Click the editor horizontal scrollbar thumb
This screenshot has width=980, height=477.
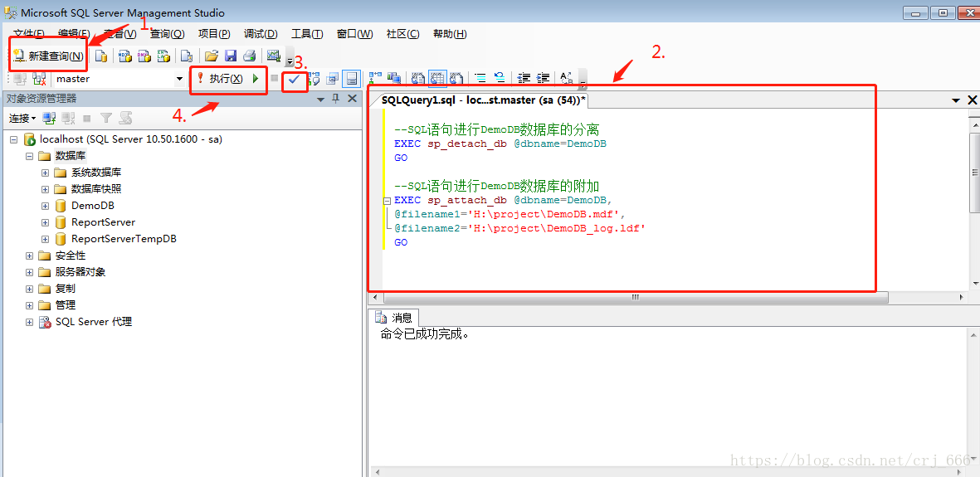[x=636, y=298]
